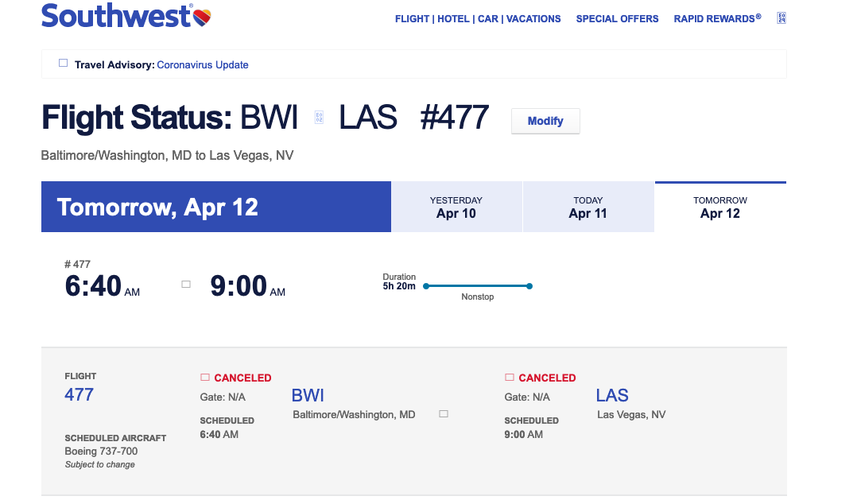
Task: Select the Today Apr 11 tab
Action: [x=588, y=207]
